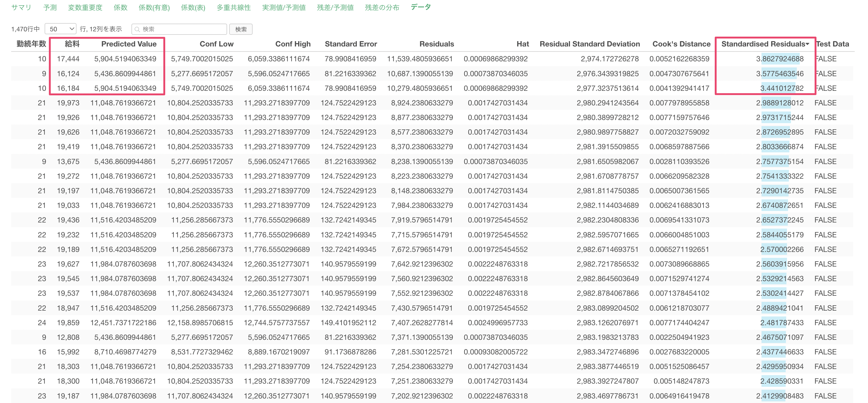Click standardised residual 3.441012782
868x403 pixels.
tap(782, 88)
